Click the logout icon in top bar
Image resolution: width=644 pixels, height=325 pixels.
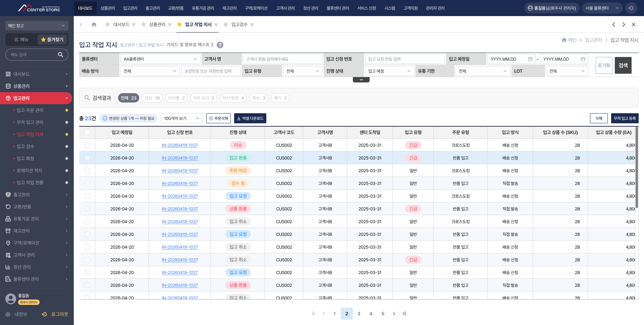(631, 8)
